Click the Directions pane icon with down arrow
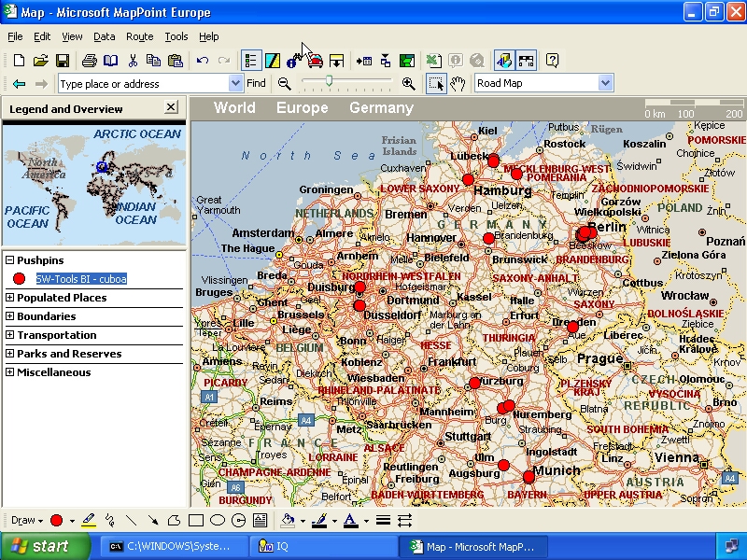Screen dimensions: 747x560 click(336, 61)
